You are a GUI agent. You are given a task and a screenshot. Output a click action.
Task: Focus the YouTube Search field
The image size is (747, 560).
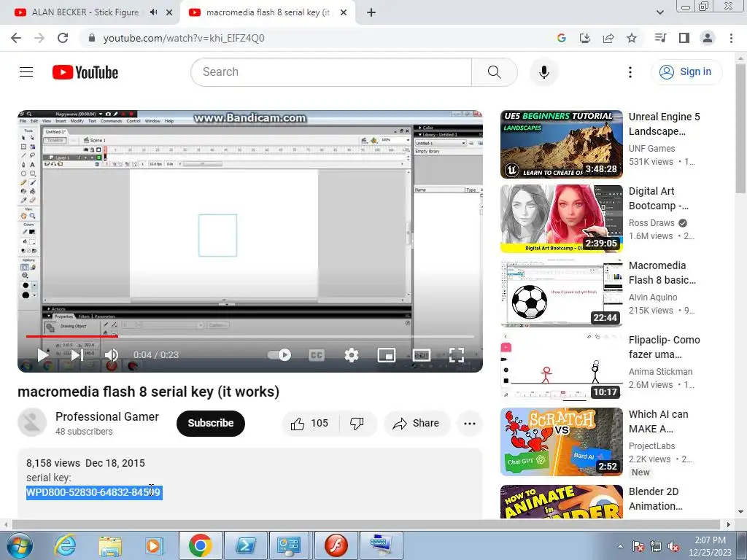tap(331, 72)
